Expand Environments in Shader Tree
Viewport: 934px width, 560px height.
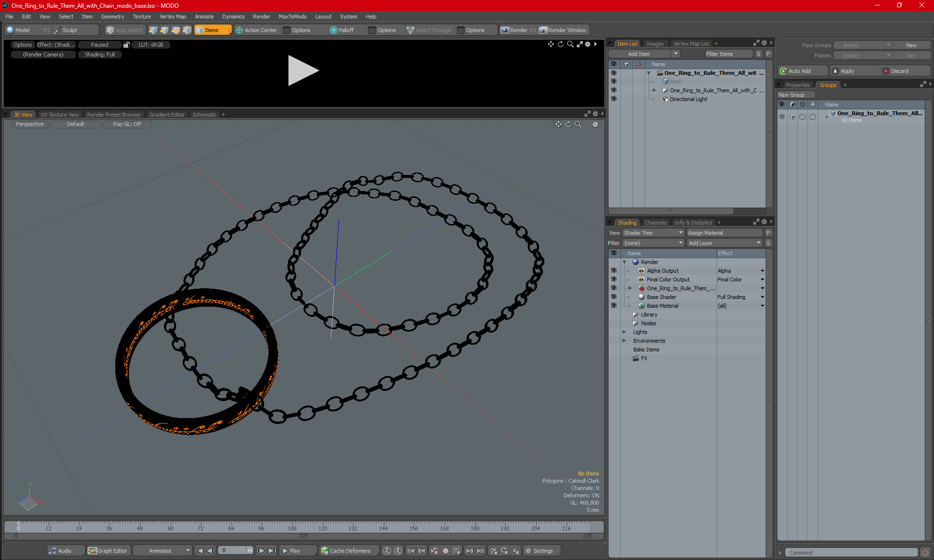point(624,341)
